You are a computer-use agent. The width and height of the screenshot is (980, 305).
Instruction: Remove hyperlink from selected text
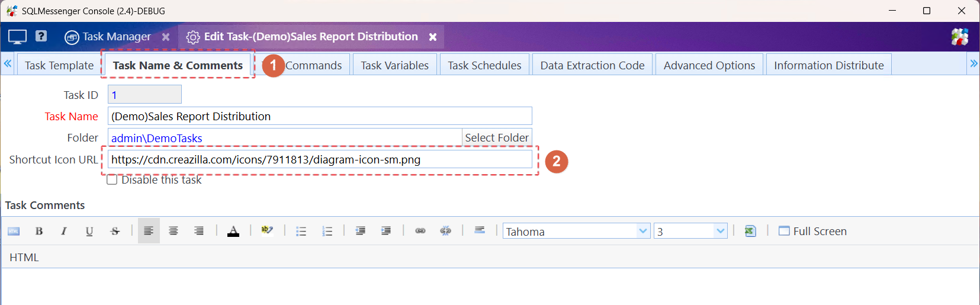click(x=446, y=231)
